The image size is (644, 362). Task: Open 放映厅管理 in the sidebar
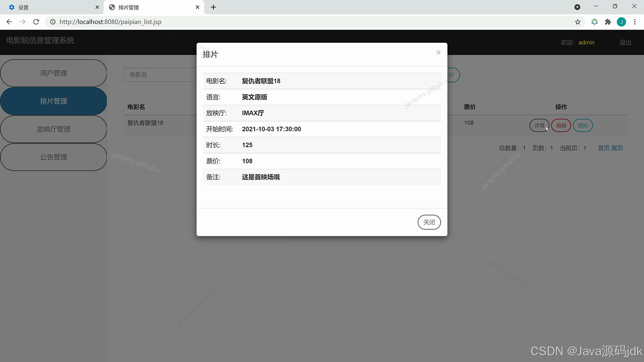pyautogui.click(x=54, y=129)
